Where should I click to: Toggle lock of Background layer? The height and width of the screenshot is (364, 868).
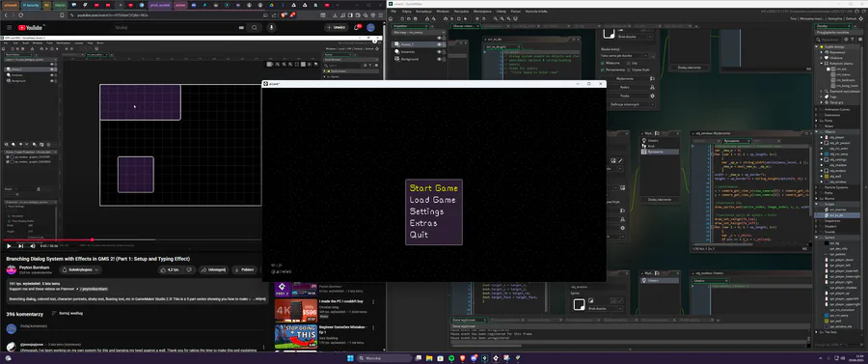(444, 59)
